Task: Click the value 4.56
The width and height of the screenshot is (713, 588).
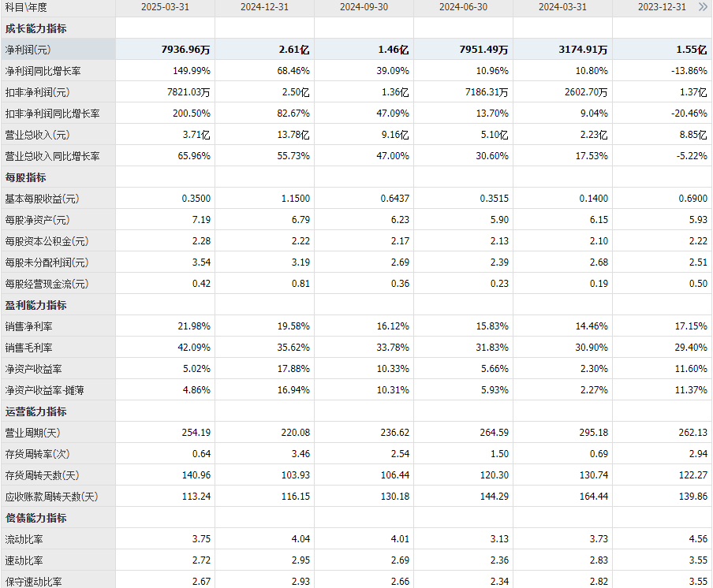Action: 698,539
